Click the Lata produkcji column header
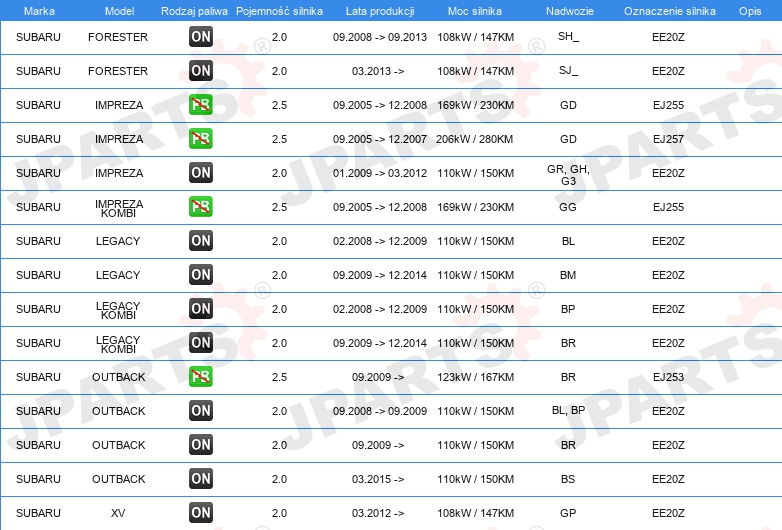 pyautogui.click(x=380, y=11)
